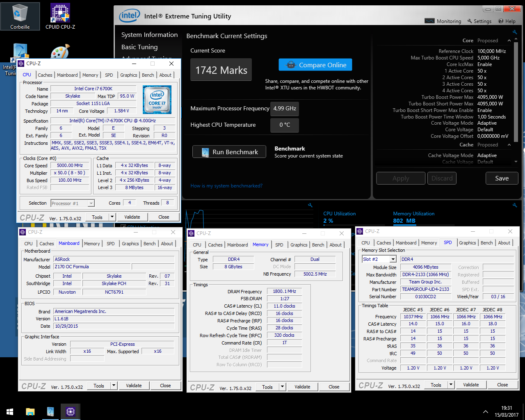Screen dimensions: 525x420
Task: Open the Slot #2 memory slot dropdown
Action: coord(393,259)
